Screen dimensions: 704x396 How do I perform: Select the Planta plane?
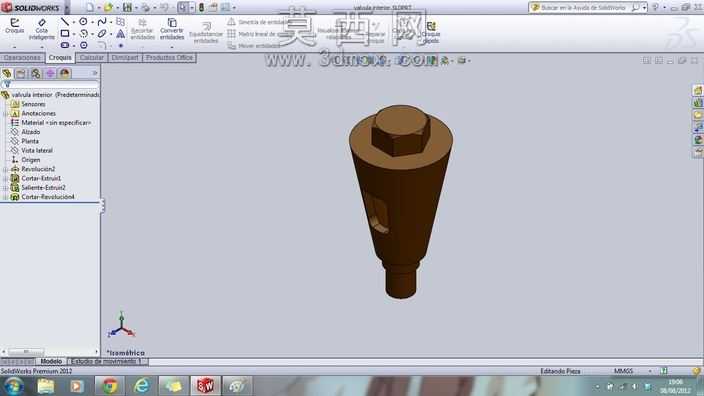30,141
